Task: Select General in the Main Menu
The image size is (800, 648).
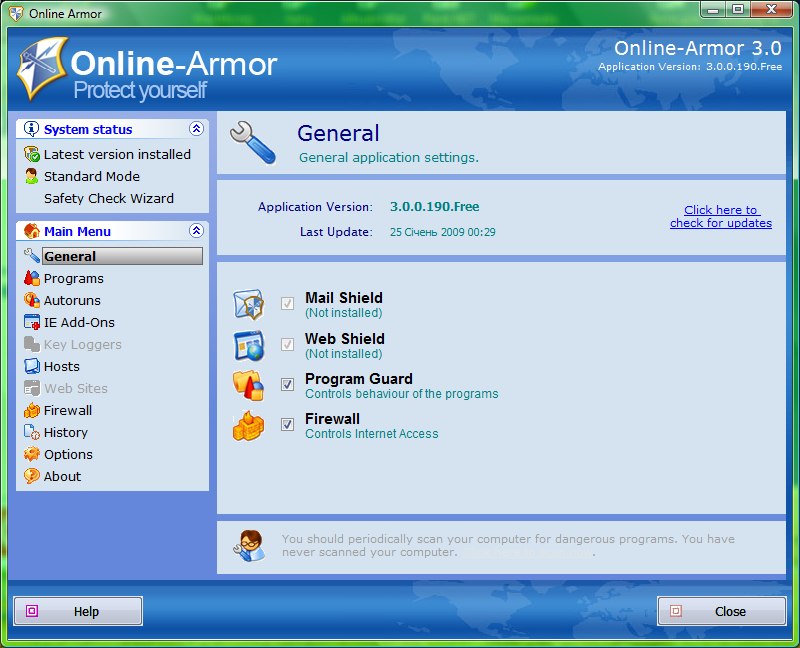Action: (122, 256)
